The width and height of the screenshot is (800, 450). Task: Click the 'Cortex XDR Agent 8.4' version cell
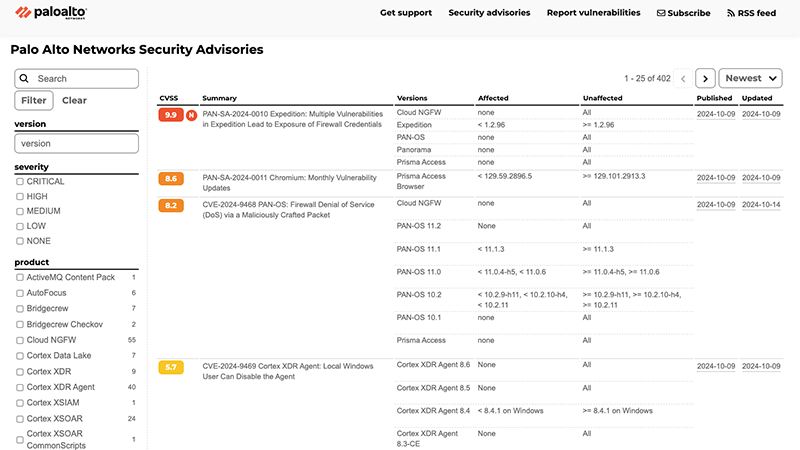coord(433,411)
